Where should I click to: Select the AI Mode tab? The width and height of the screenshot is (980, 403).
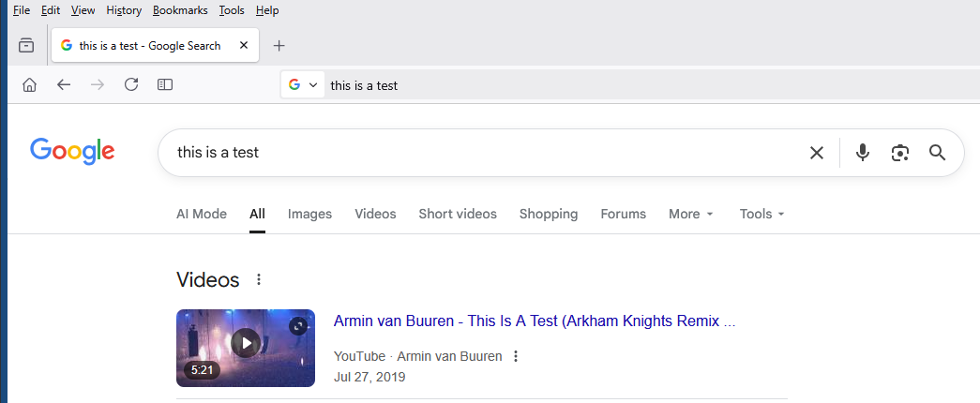[202, 214]
